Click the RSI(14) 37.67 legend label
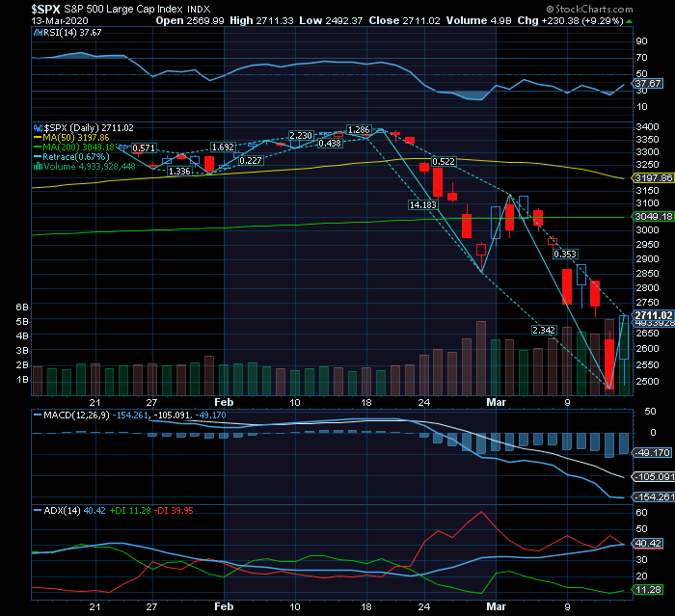The image size is (675, 616). [72, 33]
